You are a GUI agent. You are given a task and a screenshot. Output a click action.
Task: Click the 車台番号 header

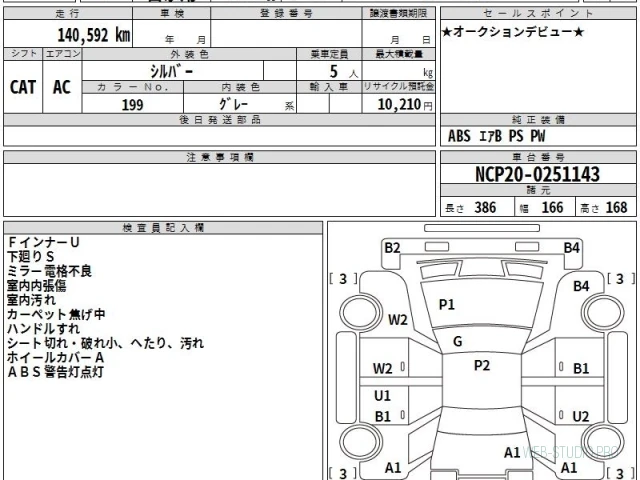(538, 157)
